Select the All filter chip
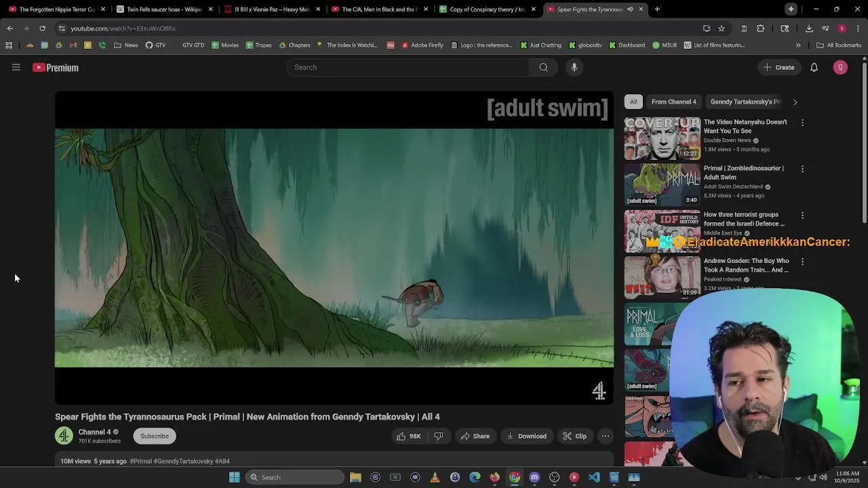The width and height of the screenshot is (868, 488). coord(633,102)
